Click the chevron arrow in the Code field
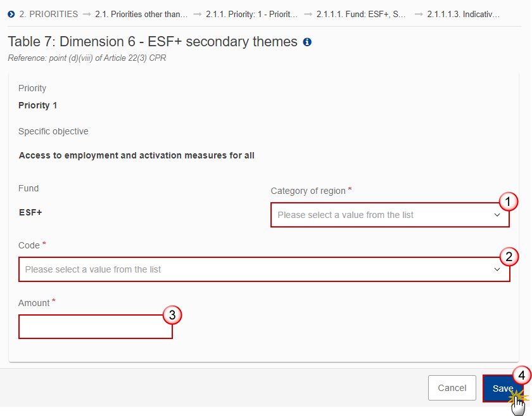This screenshot has width=532, height=417. pyautogui.click(x=497, y=269)
